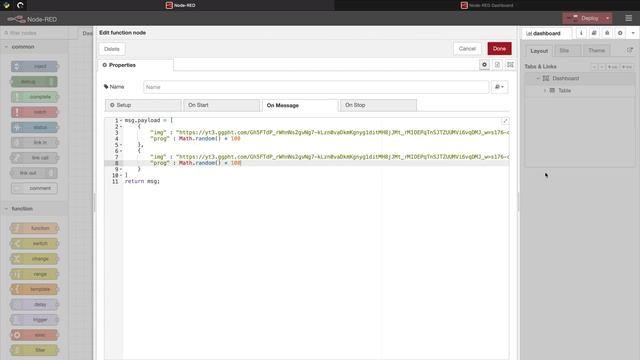
Task: Click line number 8 in the editor gutter
Action: pos(116,163)
